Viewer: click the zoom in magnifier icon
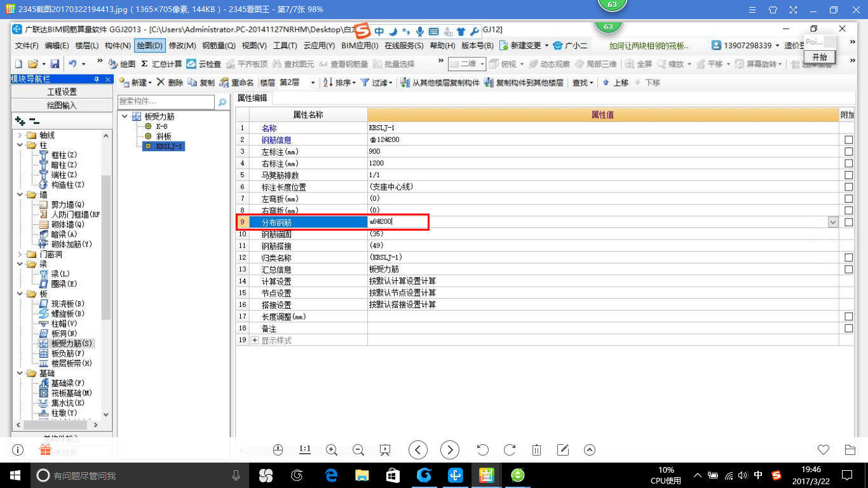The width and height of the screenshot is (868, 488). pyautogui.click(x=331, y=450)
